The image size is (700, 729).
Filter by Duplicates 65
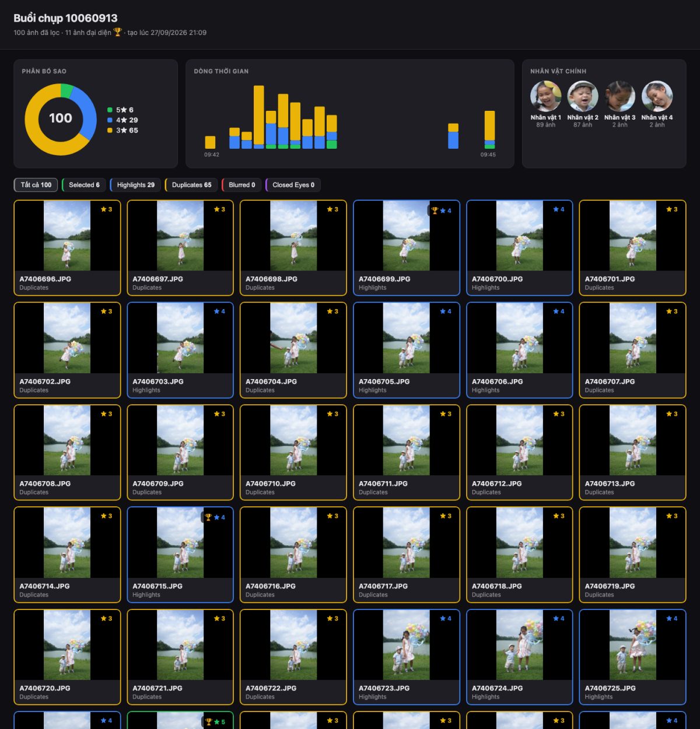[191, 185]
